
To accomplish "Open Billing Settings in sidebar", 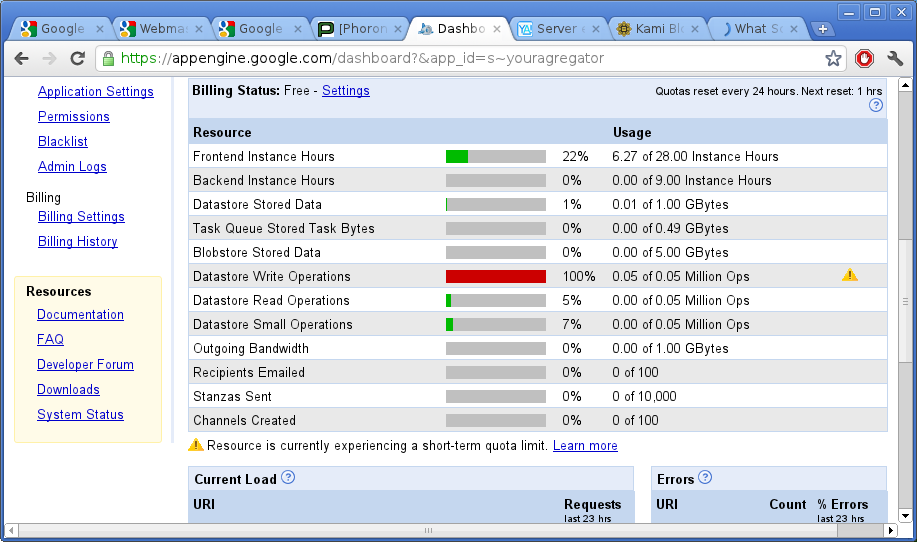I will click(81, 217).
